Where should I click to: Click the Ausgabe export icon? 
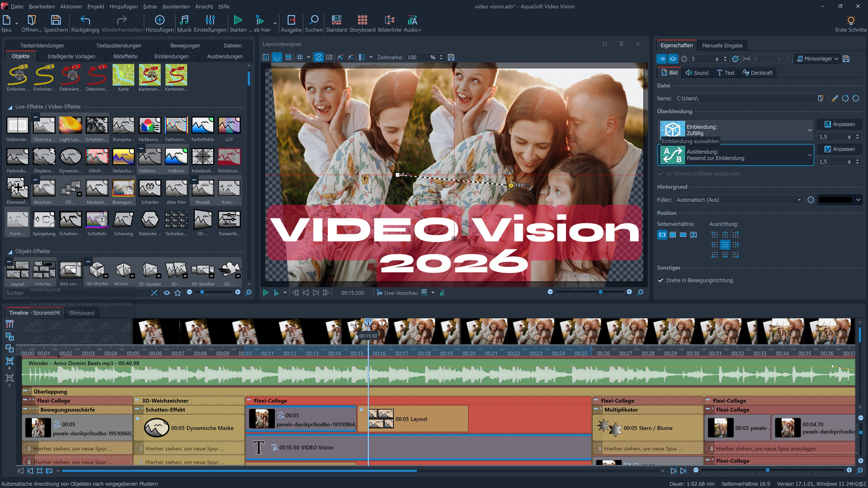pos(291,20)
